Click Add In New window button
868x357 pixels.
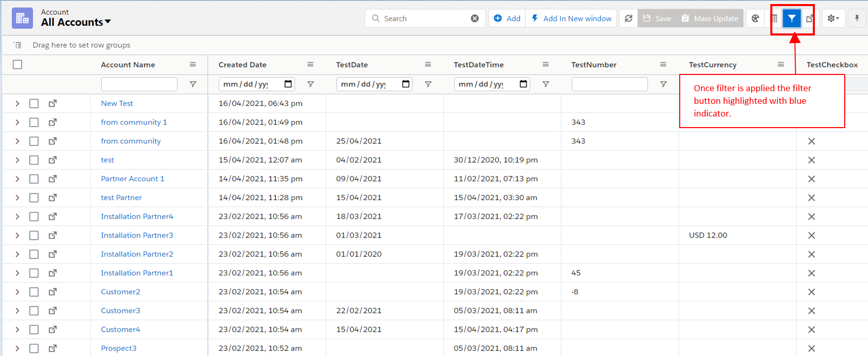571,19
